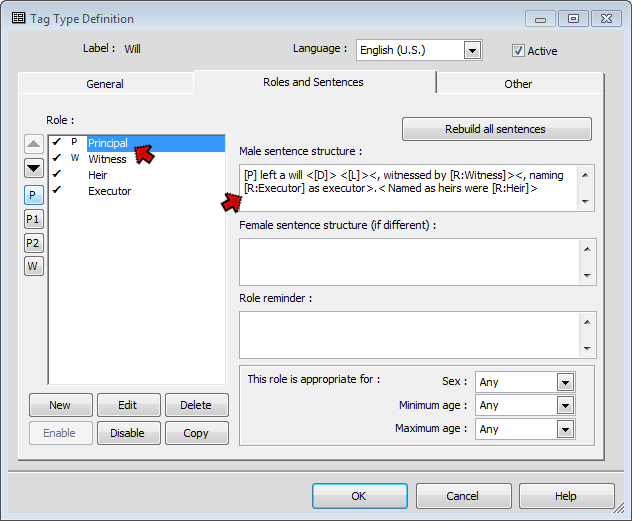The width and height of the screenshot is (632, 521).
Task: Switch to the General tab
Action: (106, 84)
